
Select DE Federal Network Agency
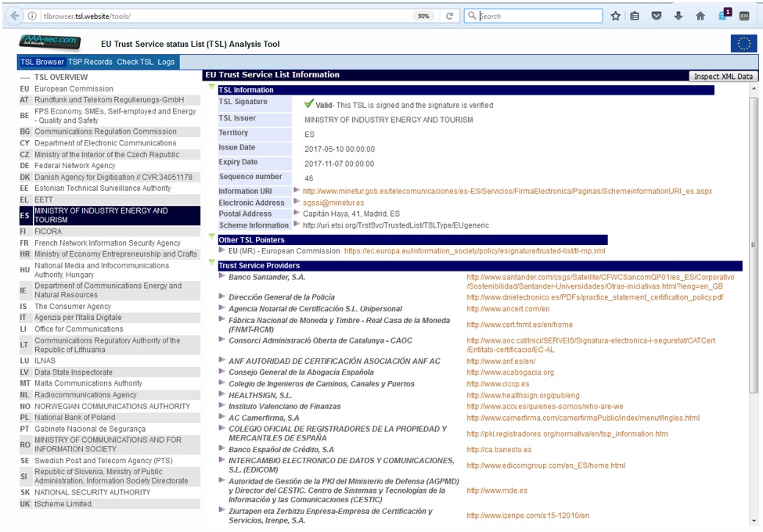tap(110, 166)
